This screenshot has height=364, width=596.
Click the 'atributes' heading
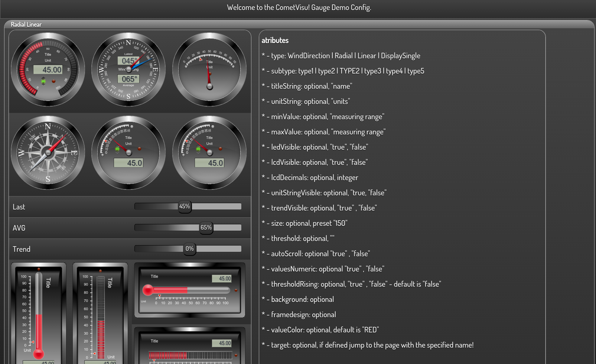[275, 40]
